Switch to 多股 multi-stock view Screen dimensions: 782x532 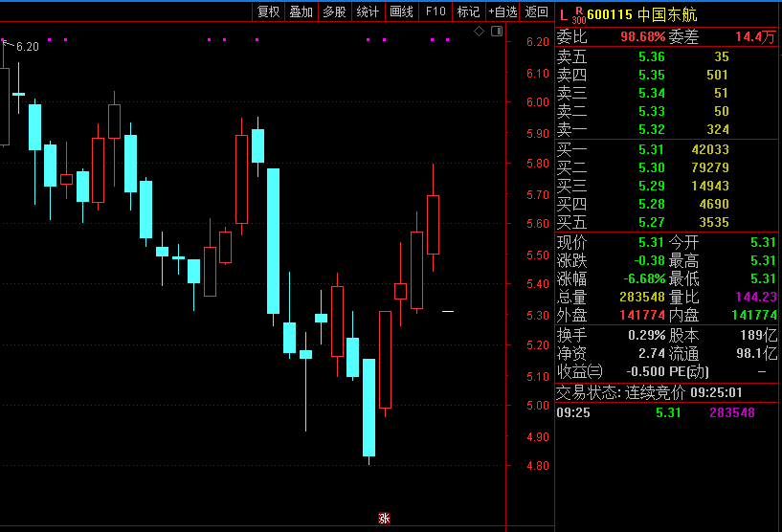(334, 11)
